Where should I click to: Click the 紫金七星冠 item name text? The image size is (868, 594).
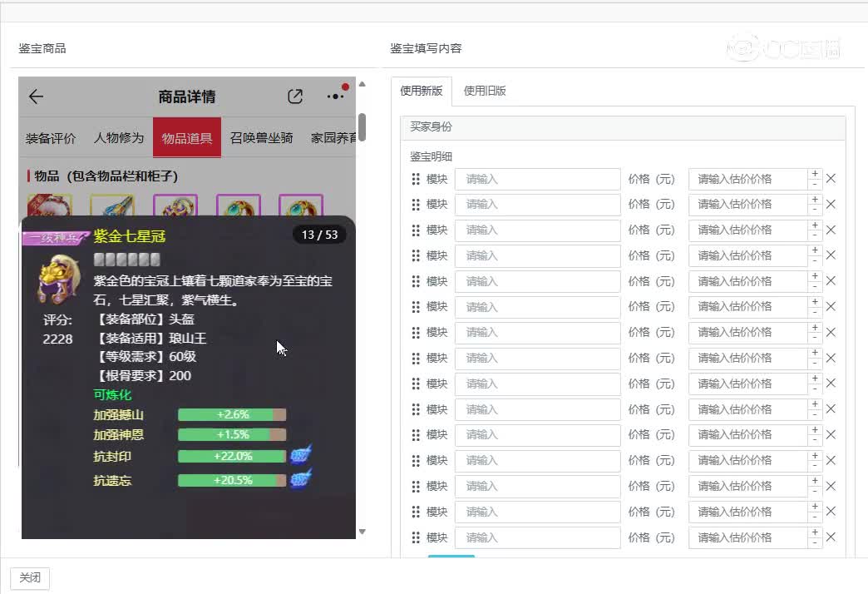click(x=130, y=236)
